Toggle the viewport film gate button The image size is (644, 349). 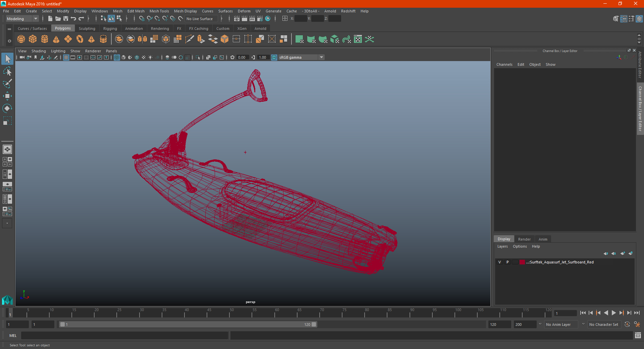(x=73, y=57)
